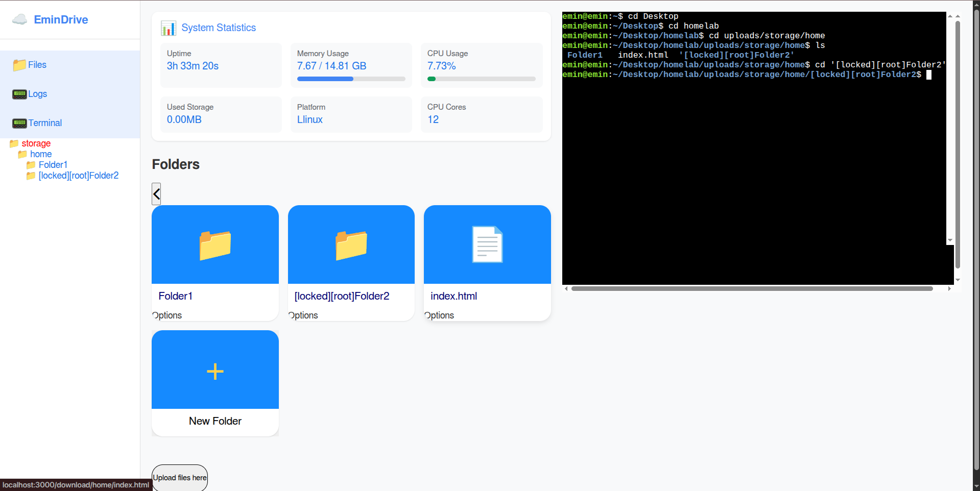Click the memory value 7.67 / 14.81 GB

point(332,66)
